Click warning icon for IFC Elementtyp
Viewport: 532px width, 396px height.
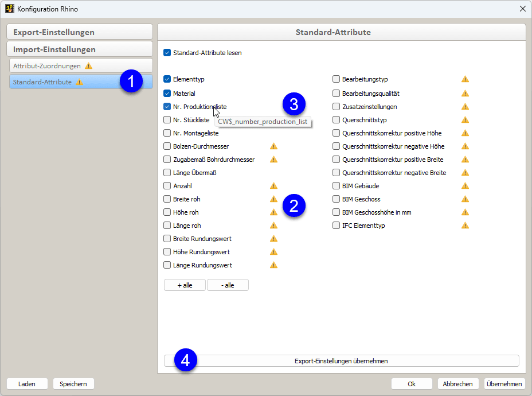(465, 226)
